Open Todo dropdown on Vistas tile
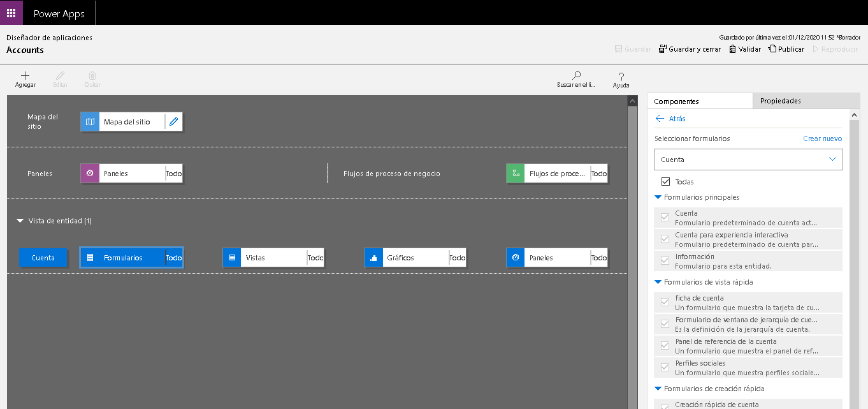Screen dimensions: 868x409 coord(315,258)
